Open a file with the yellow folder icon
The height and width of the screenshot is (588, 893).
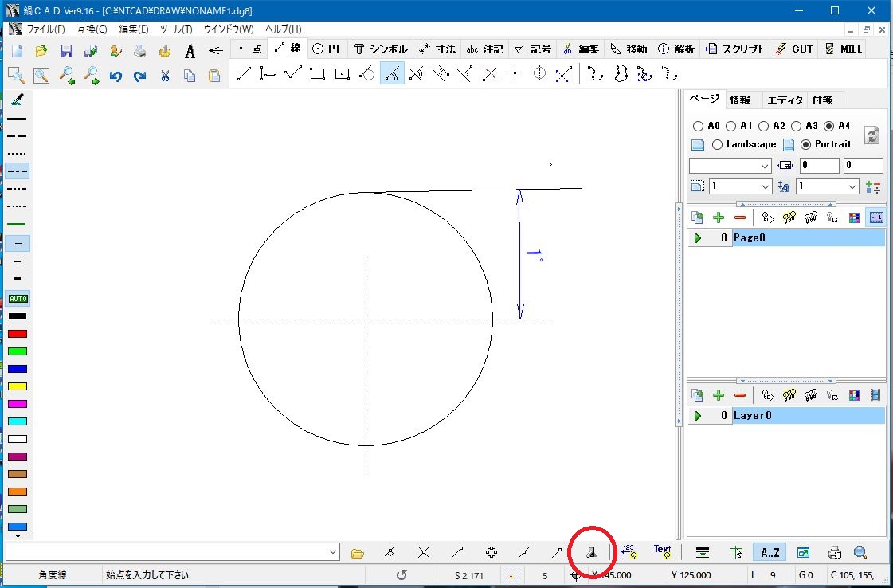(41, 51)
